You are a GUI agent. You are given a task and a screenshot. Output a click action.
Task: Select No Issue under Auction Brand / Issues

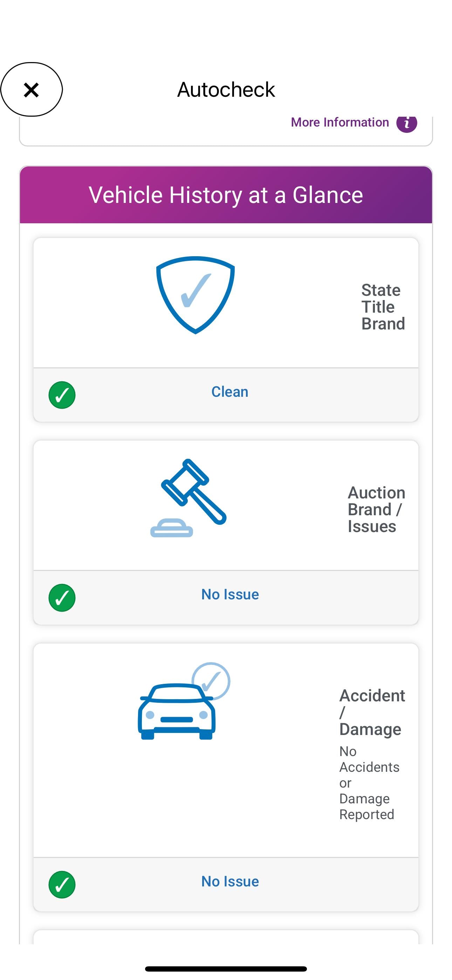click(x=230, y=594)
